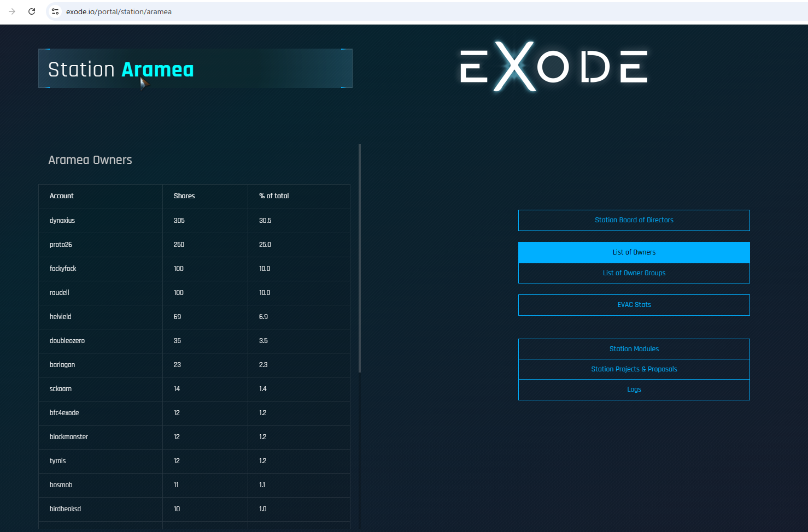Open Station Board of Directors
Image resolution: width=808 pixels, height=532 pixels.
point(634,220)
